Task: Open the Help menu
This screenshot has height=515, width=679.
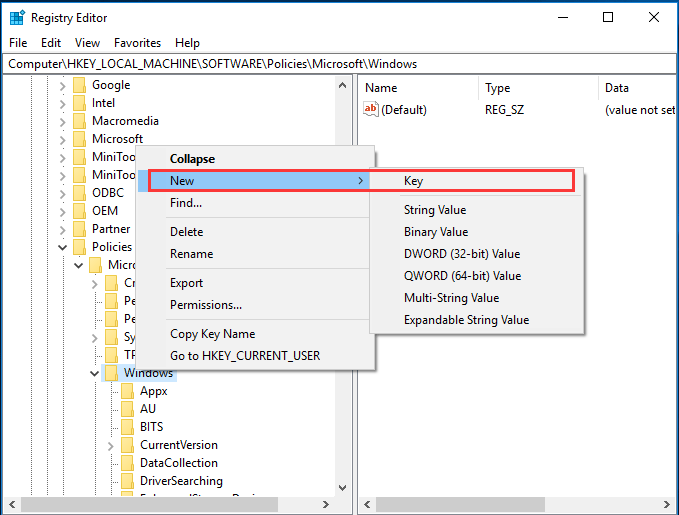Action: (x=187, y=43)
